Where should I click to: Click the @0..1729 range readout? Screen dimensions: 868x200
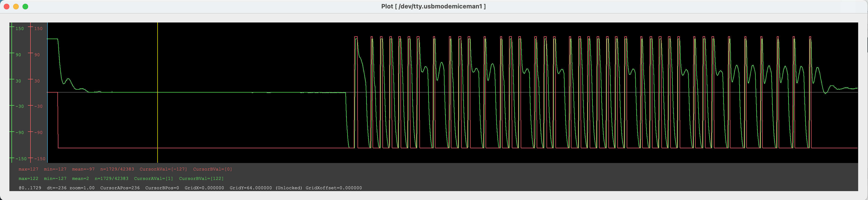pyautogui.click(x=30, y=188)
